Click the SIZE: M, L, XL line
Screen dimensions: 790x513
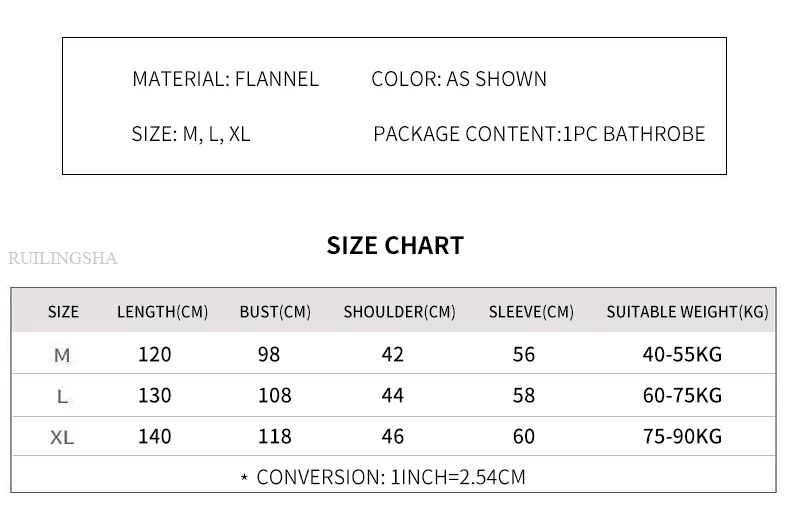tap(191, 135)
